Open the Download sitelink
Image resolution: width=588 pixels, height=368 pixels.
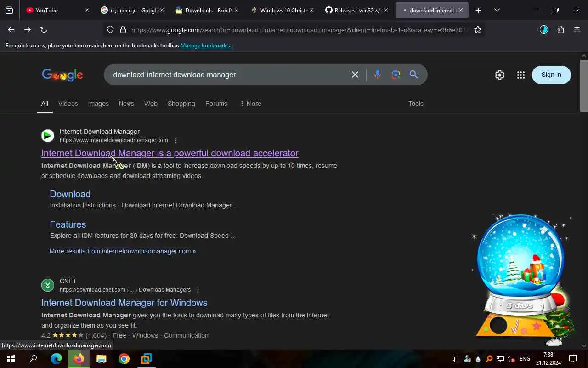click(70, 194)
